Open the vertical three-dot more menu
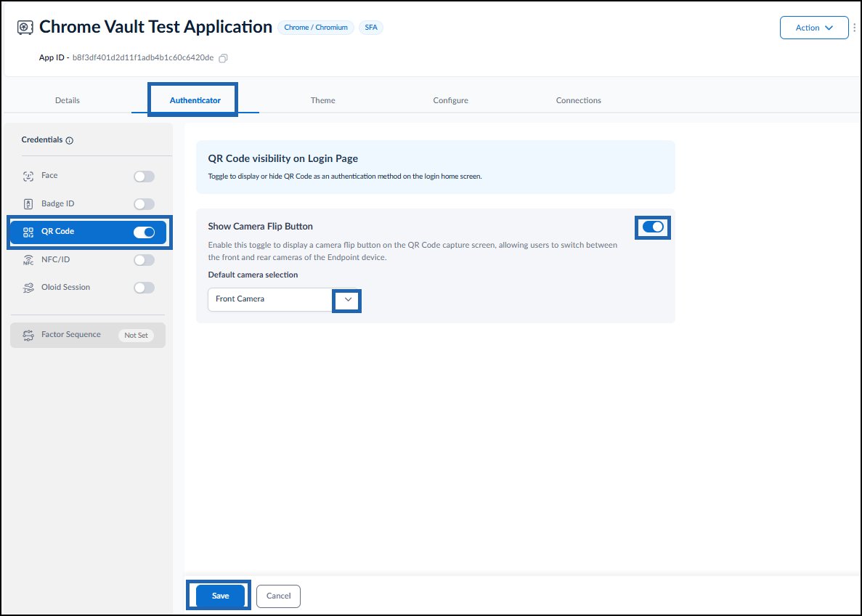862x616 pixels. 854,28
